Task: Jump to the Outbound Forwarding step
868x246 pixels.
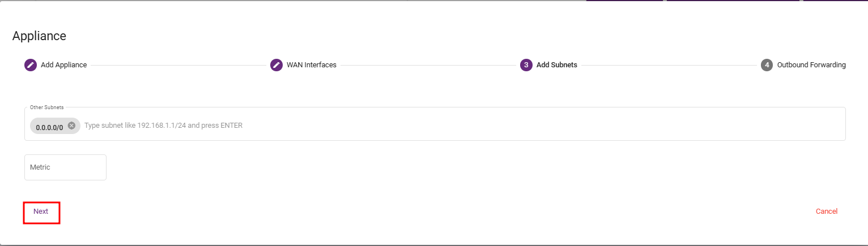Action: (811, 65)
